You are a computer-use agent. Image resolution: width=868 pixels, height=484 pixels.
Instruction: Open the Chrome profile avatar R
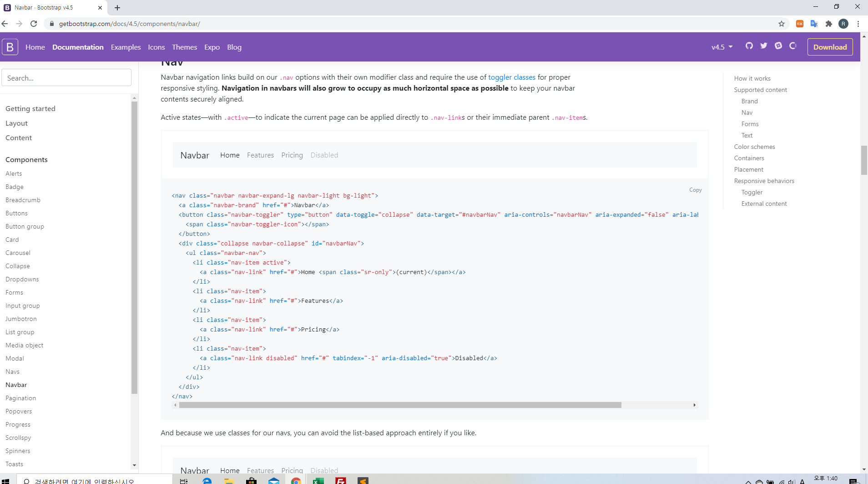point(843,24)
